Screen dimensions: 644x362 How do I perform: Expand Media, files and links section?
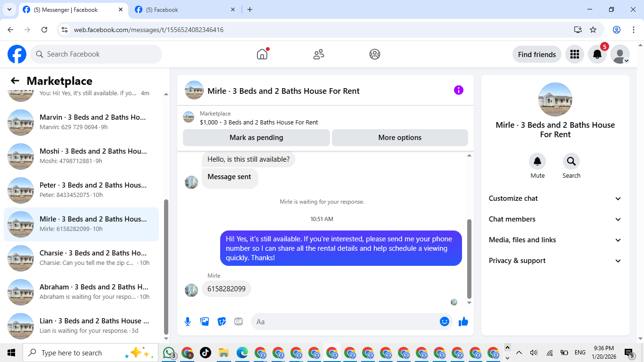pos(555,240)
